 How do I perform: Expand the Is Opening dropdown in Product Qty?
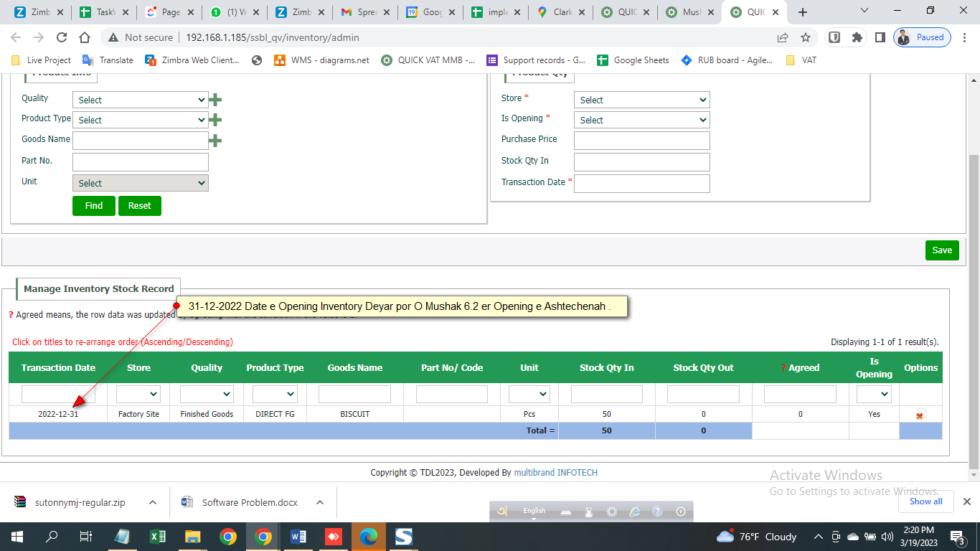point(642,120)
